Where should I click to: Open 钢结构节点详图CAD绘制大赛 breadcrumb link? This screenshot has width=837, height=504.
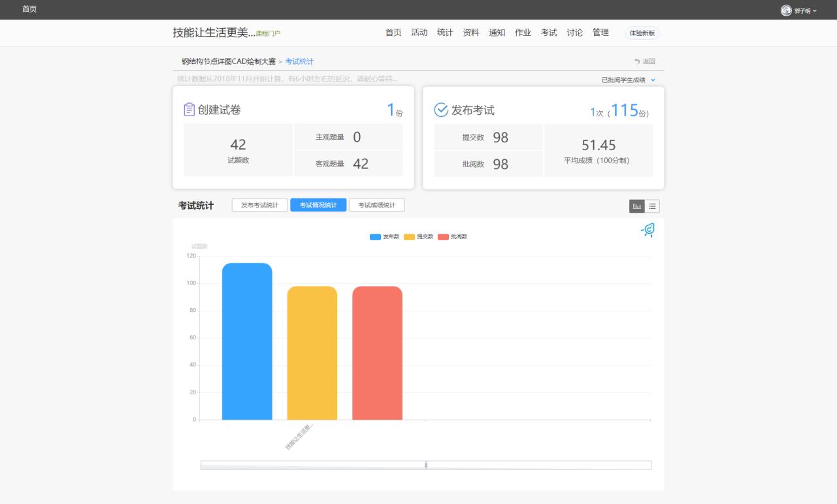[x=229, y=61]
